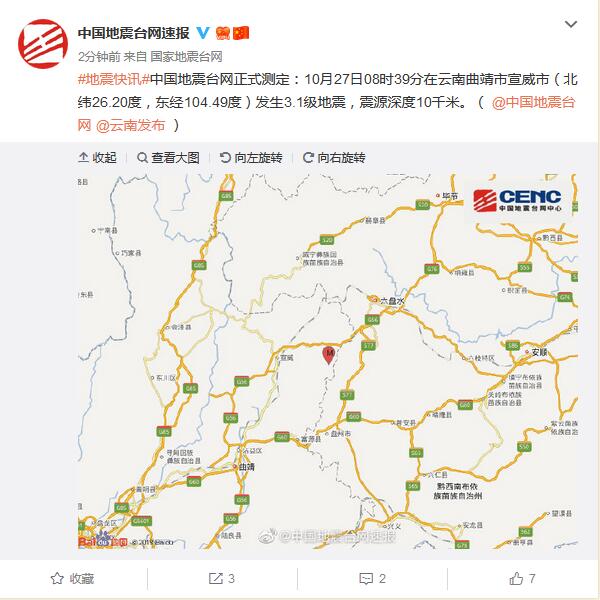Rotate the image left with 向左旋转
The width and height of the screenshot is (600, 600).
click(251, 157)
